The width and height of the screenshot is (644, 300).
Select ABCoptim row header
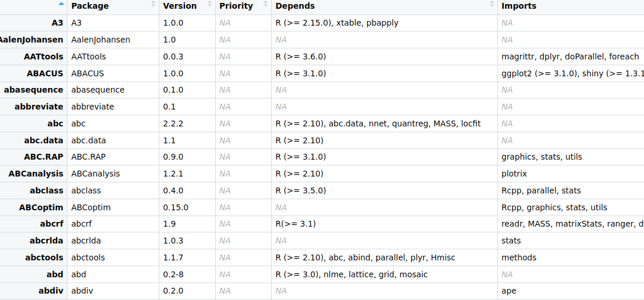click(34, 207)
